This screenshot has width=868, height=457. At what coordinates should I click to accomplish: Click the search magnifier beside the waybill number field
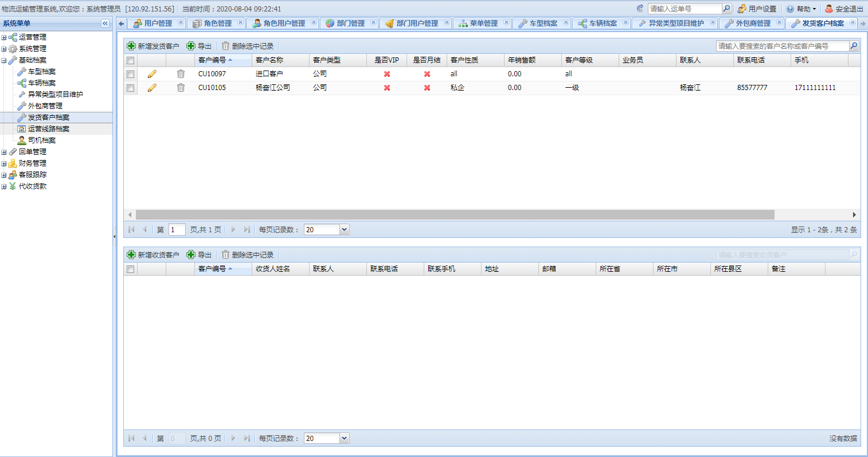tap(726, 9)
